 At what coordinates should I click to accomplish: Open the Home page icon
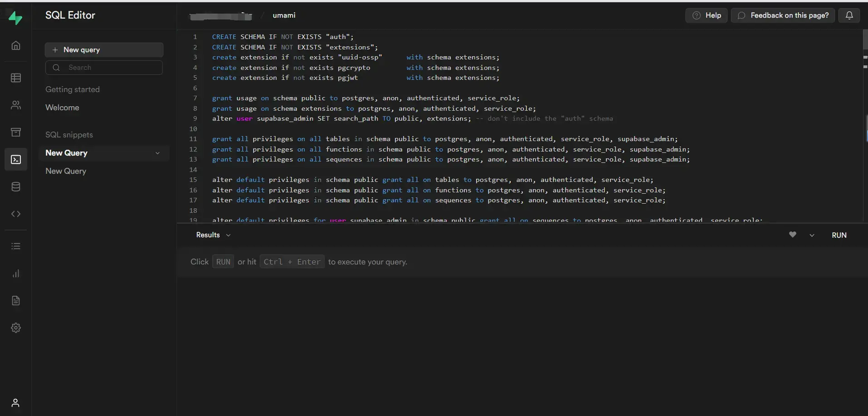(x=16, y=45)
